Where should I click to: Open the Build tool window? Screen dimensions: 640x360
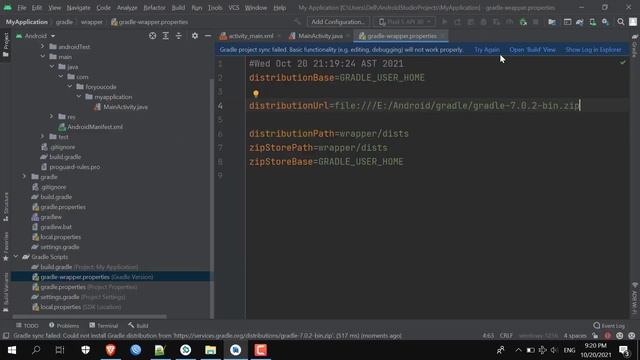point(138,326)
